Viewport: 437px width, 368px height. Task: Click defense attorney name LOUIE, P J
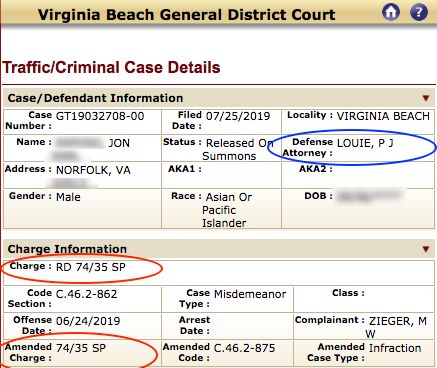click(x=365, y=143)
